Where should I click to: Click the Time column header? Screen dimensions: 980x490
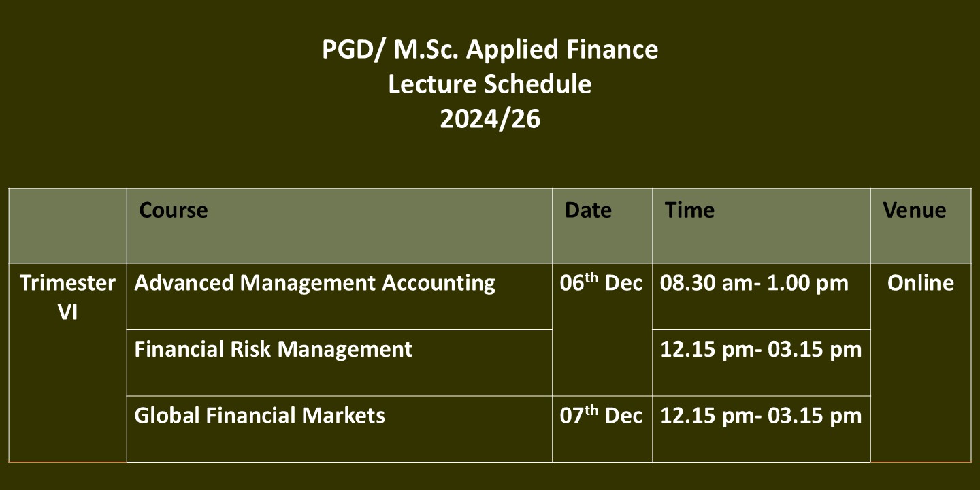[762, 226]
